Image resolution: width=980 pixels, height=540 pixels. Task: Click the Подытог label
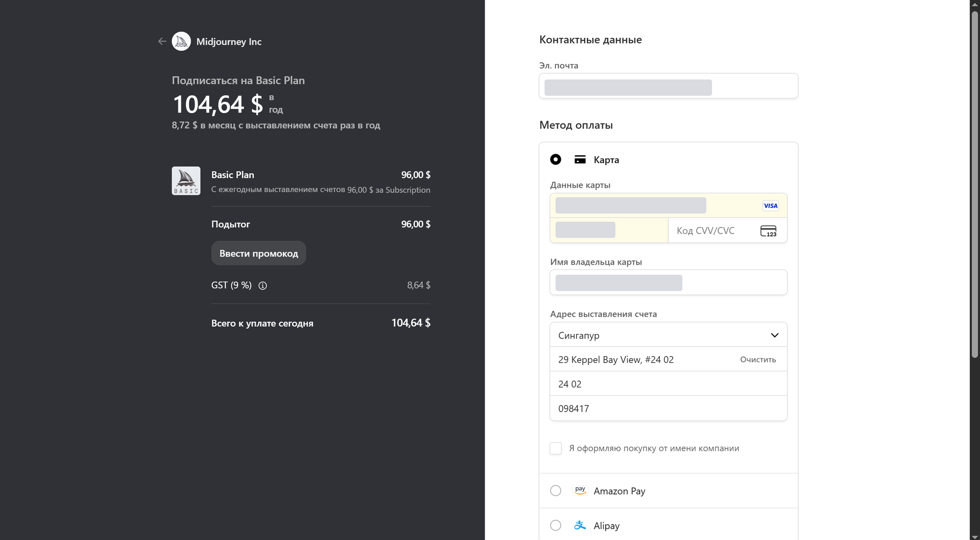(231, 224)
